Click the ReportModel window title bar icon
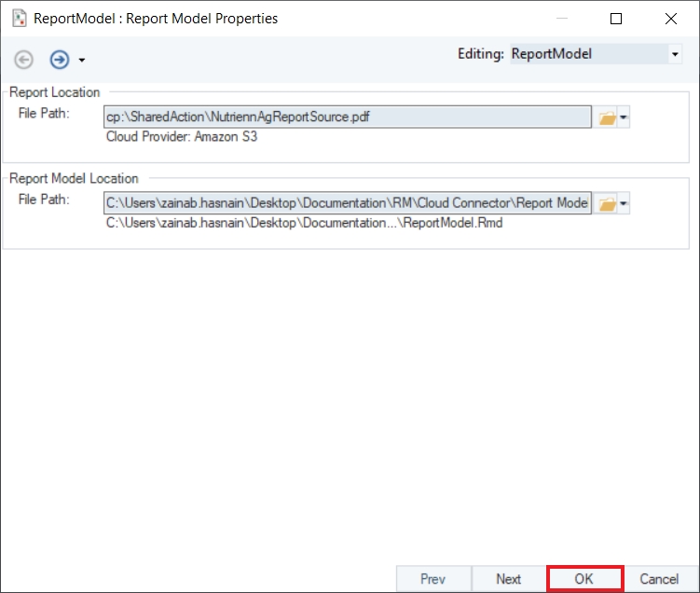 click(x=18, y=18)
